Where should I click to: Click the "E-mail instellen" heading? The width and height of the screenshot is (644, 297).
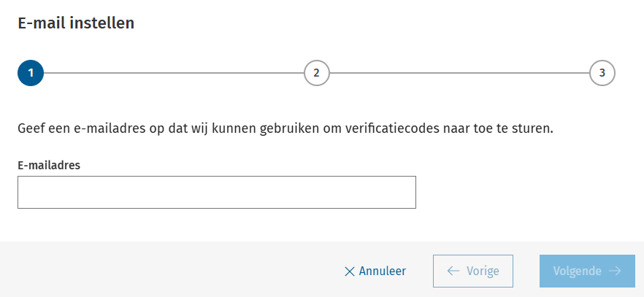click(x=76, y=23)
